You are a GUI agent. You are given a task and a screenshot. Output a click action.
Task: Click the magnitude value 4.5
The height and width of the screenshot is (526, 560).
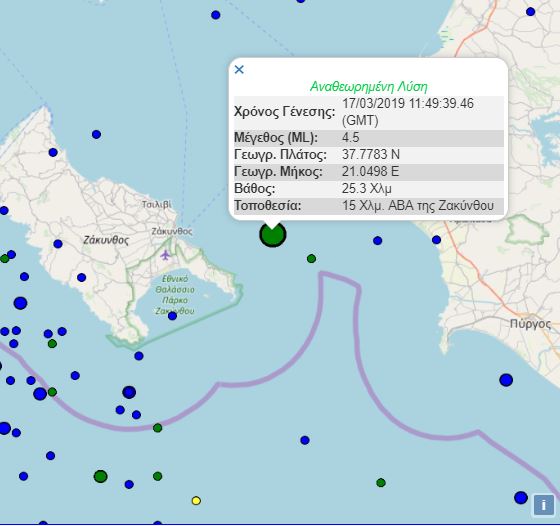click(351, 137)
